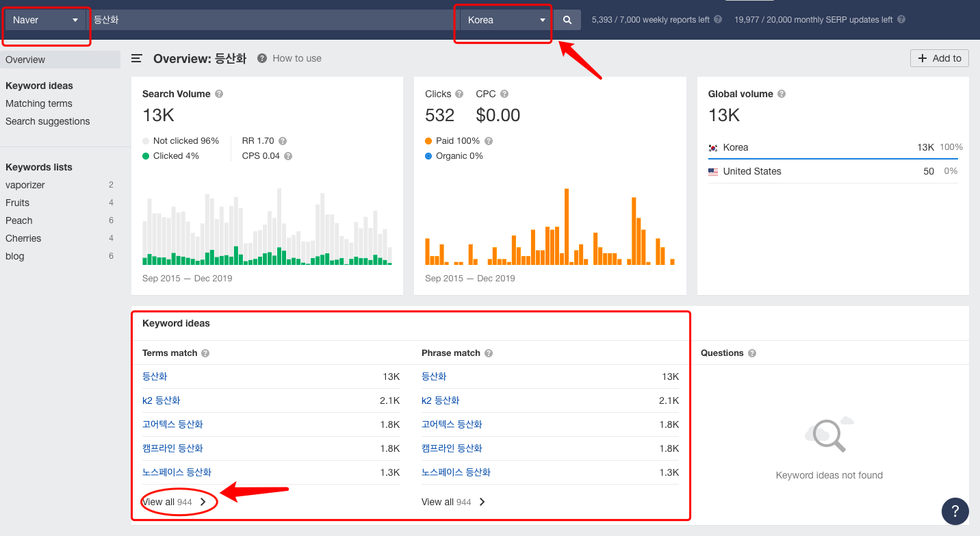Select the vaporizer keywords list
980x536 pixels.
point(25,185)
